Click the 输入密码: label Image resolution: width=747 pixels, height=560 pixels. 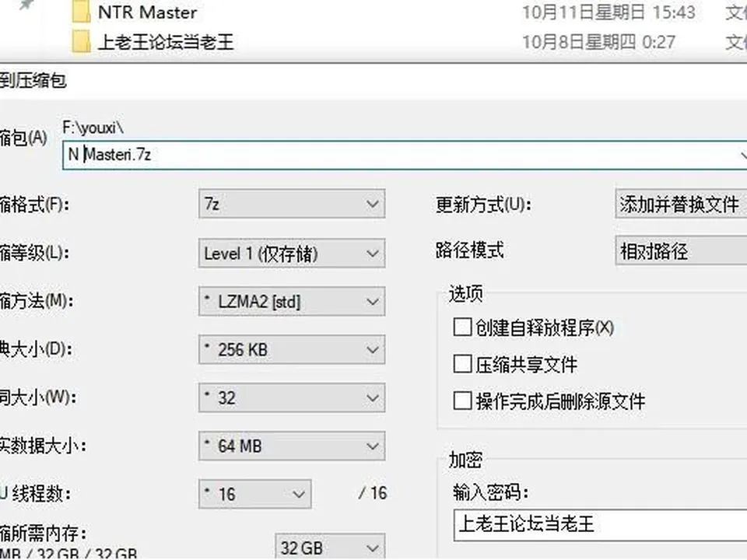pyautogui.click(x=491, y=492)
